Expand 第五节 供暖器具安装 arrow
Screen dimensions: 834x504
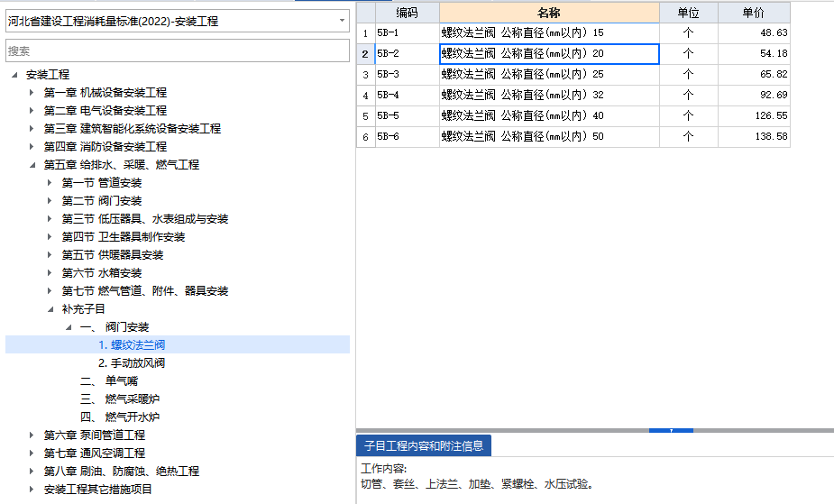pos(50,255)
